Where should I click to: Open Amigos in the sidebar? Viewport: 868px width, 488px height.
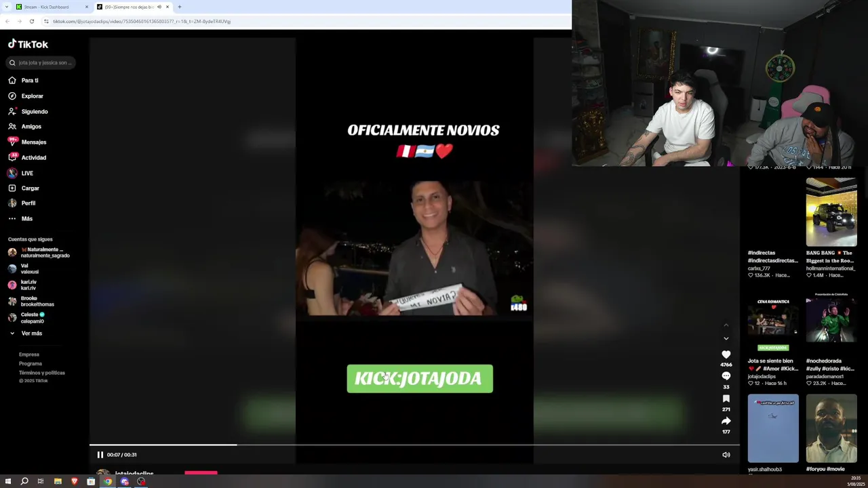[x=31, y=126]
